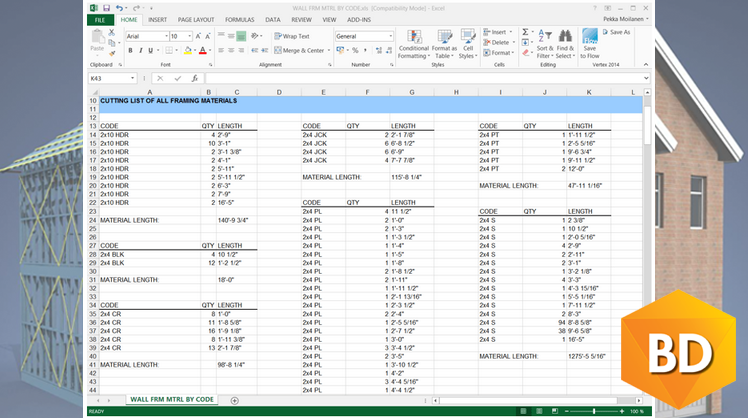Viewport: 748px width, 418px height.
Task: Click the Delete cells button
Action: [x=499, y=42]
